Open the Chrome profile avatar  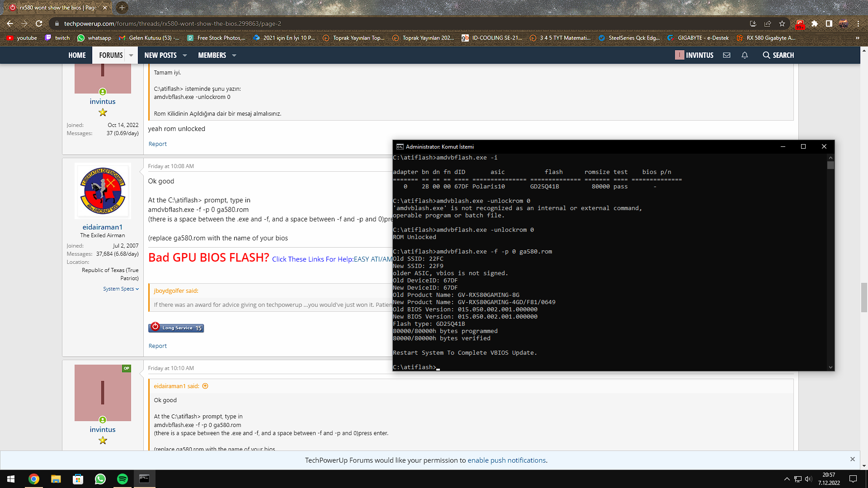click(844, 23)
